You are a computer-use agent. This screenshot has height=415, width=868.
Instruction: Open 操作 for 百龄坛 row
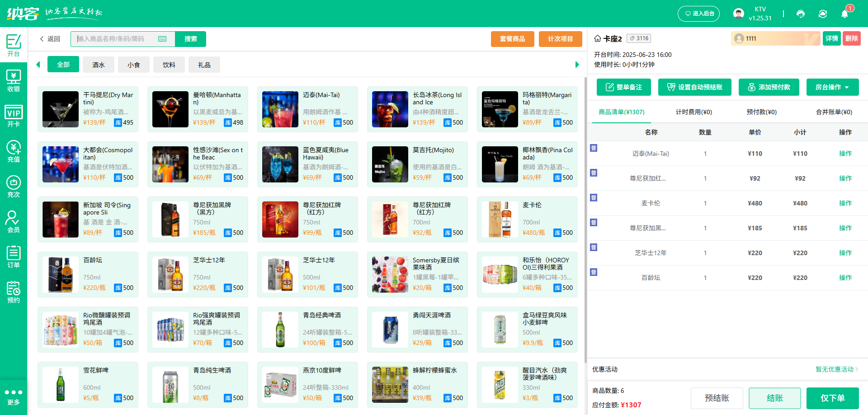pos(845,278)
